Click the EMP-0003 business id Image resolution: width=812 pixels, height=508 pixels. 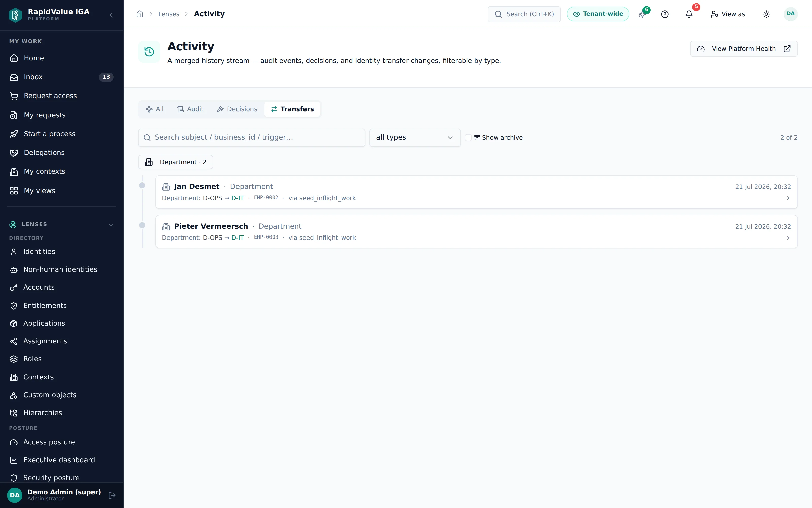(266, 237)
